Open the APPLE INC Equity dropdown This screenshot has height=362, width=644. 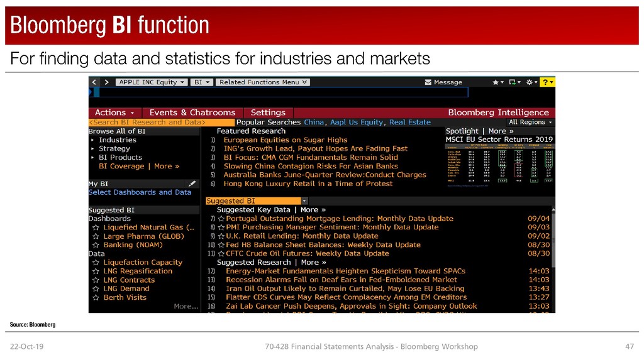click(152, 82)
